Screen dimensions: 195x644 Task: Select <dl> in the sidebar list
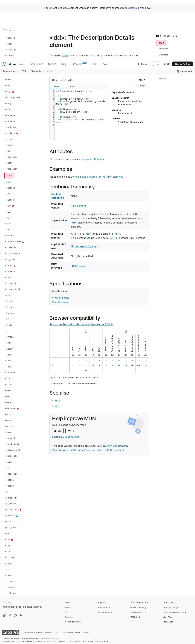8,218
